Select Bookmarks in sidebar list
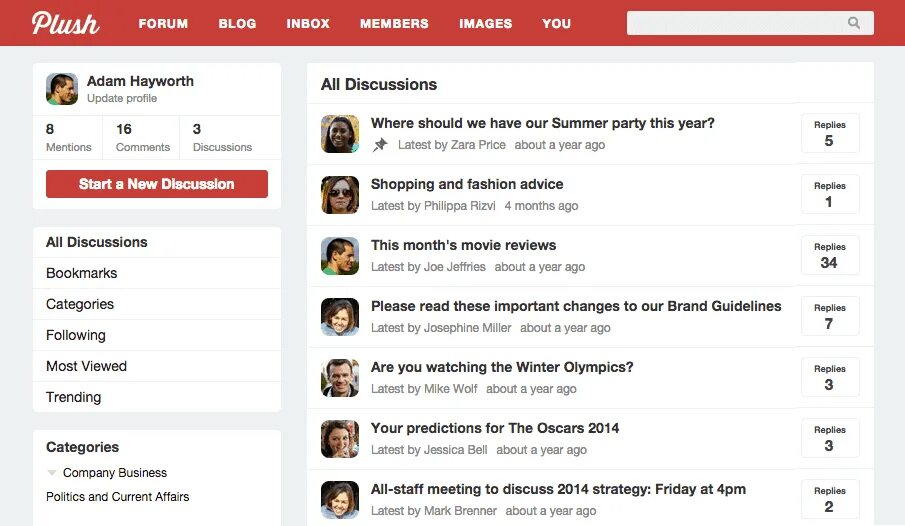Image resolution: width=905 pixels, height=526 pixels. click(x=157, y=273)
